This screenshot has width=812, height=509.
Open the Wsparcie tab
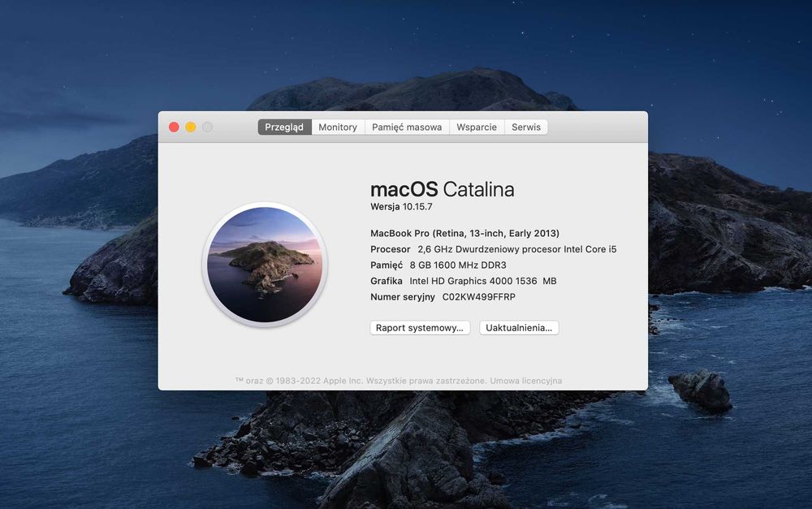click(477, 127)
